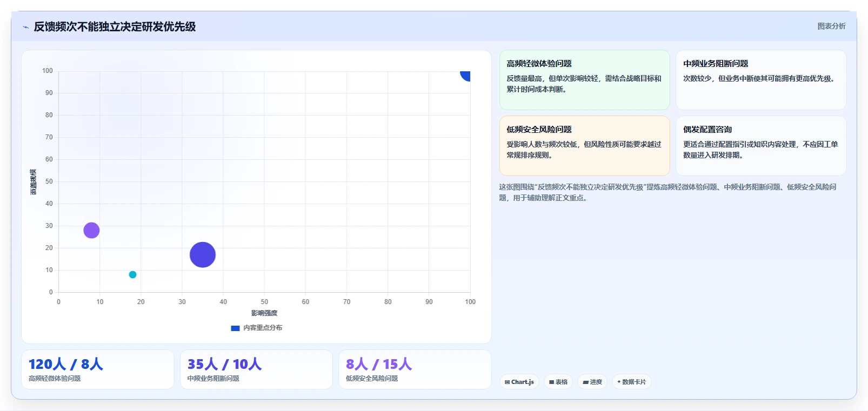Click the 120人 / 8人 stat card

point(98,369)
